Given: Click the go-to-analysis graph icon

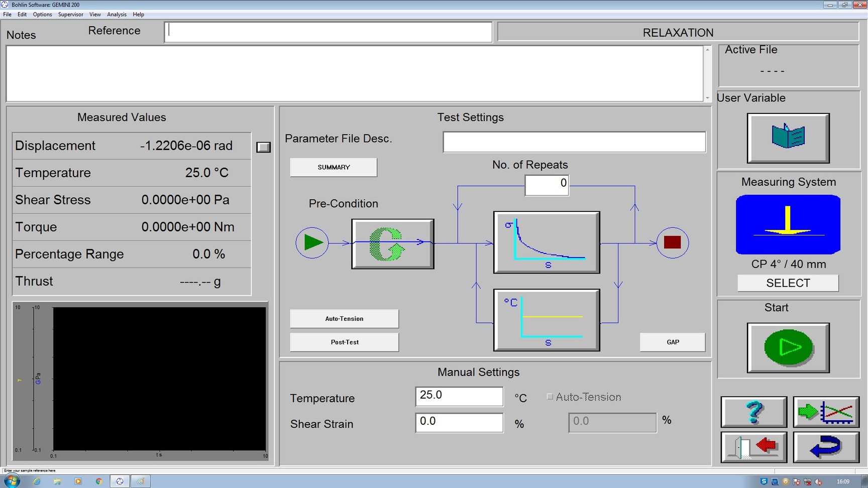Looking at the screenshot, I should (826, 412).
